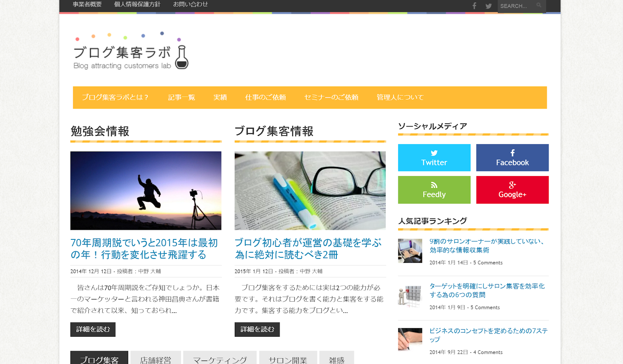Click 詳細を読む under the 70年周期説 article
Image resolution: width=623 pixels, height=364 pixels.
[x=93, y=329]
